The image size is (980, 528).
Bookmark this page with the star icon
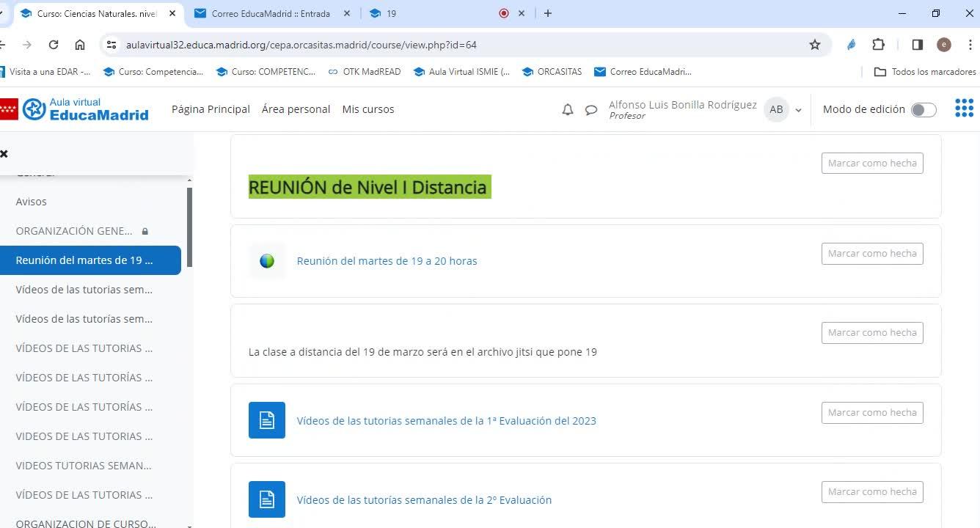815,45
